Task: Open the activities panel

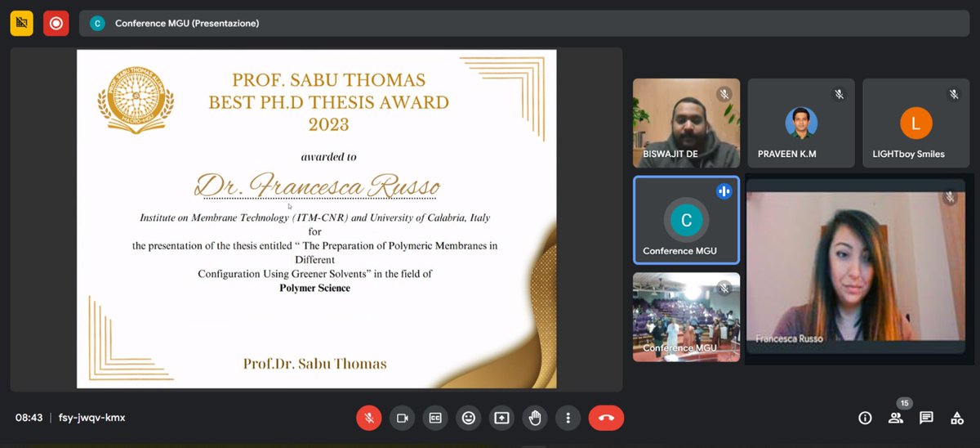Action: [x=957, y=418]
